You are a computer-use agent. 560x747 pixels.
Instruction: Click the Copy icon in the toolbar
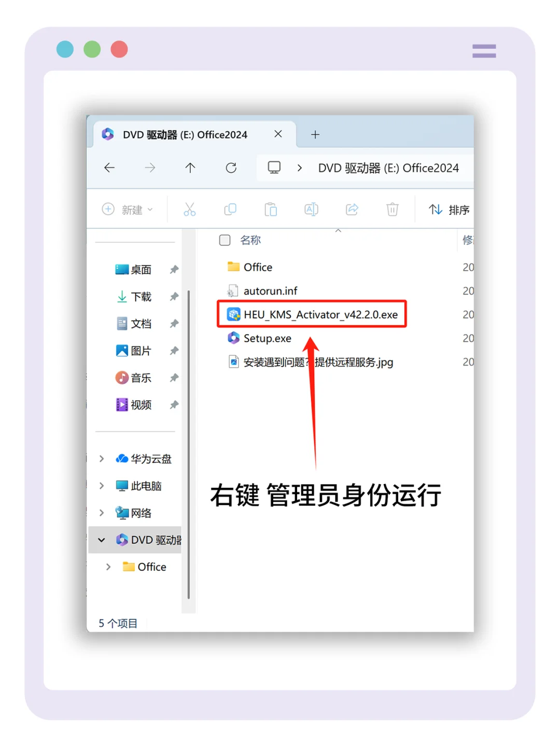230,209
